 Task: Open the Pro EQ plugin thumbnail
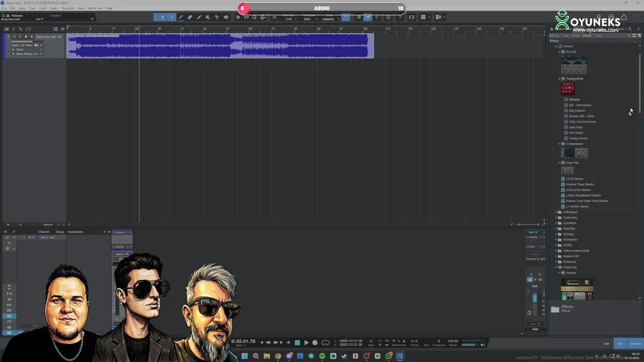pyautogui.click(x=574, y=66)
